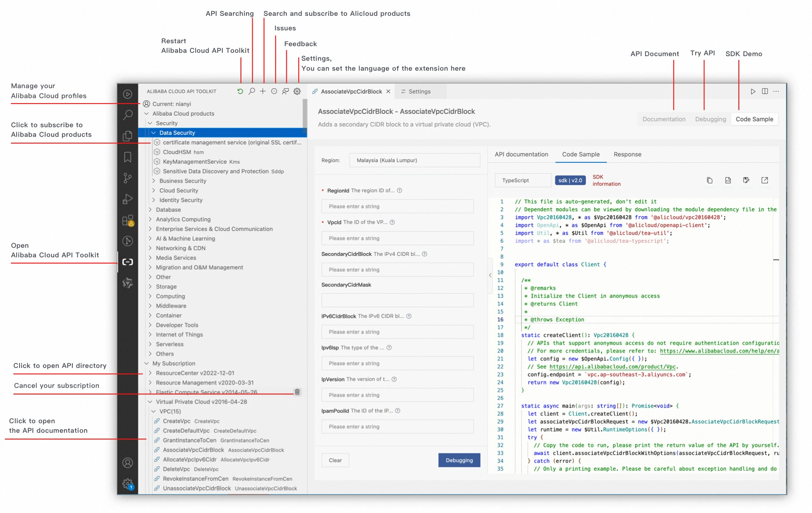The height and width of the screenshot is (513, 812).
Task: Open code sample in external window icon
Action: point(765,180)
